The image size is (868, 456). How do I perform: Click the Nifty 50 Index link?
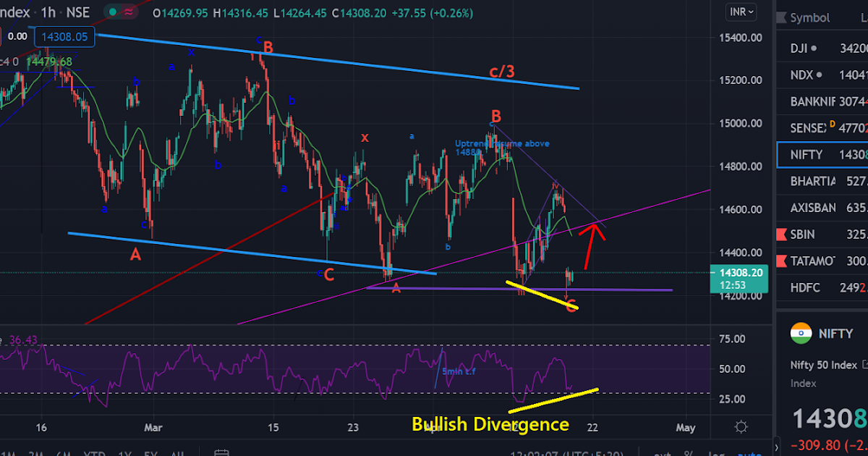point(825,365)
